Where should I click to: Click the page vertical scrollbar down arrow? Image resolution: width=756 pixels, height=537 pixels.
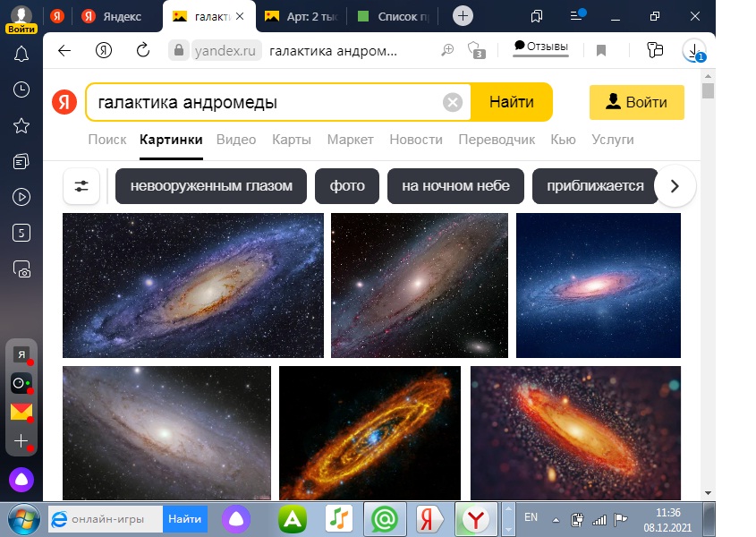click(x=708, y=493)
